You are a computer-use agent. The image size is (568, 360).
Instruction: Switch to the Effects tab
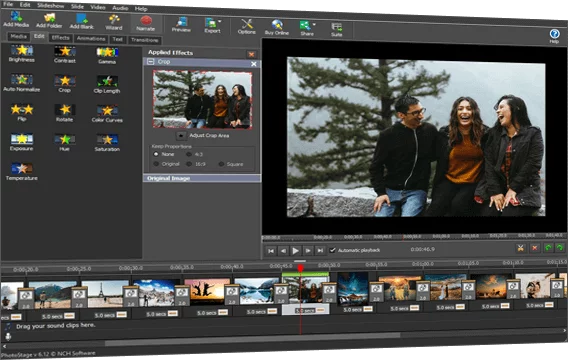pos(60,37)
